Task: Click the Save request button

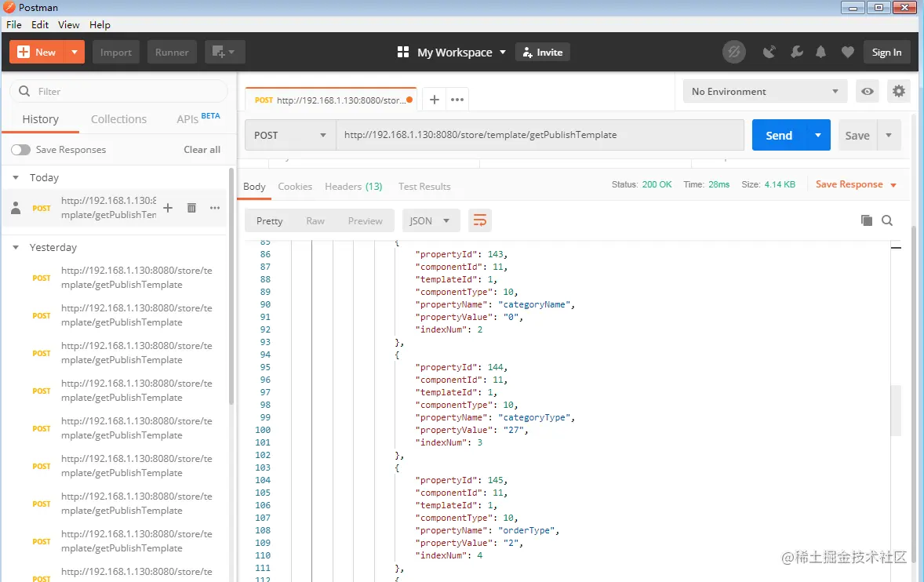Action: pyautogui.click(x=857, y=135)
